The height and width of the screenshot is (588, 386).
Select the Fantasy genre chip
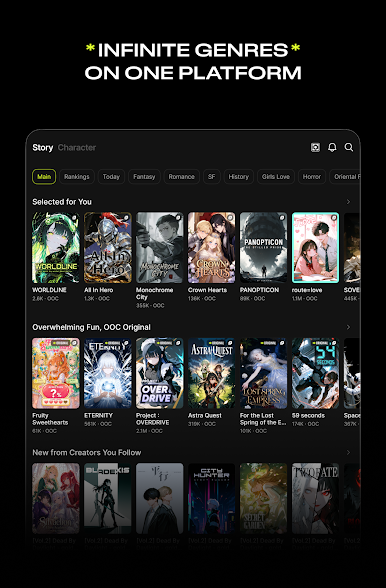pyautogui.click(x=144, y=177)
